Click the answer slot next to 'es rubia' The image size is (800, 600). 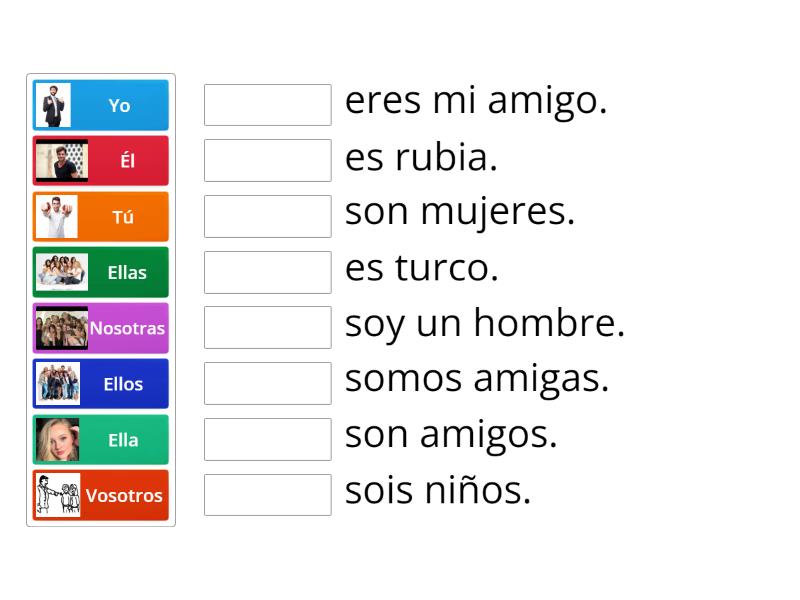267,159
